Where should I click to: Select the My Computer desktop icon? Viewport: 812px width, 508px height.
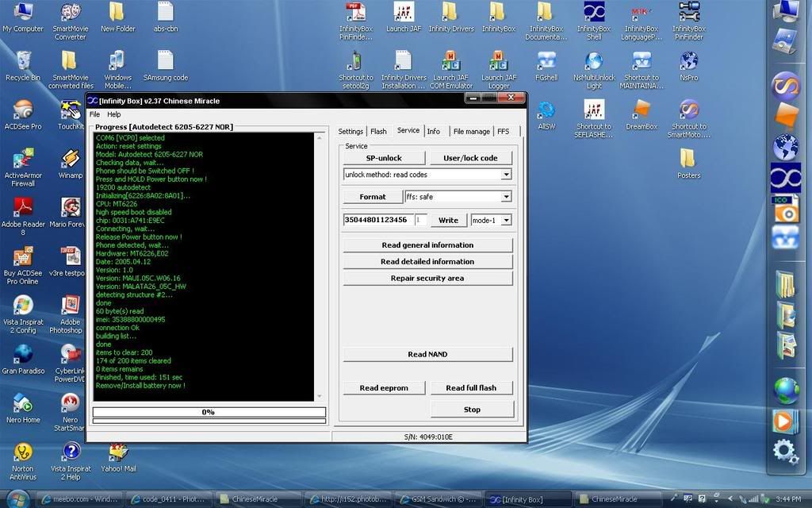click(x=23, y=17)
